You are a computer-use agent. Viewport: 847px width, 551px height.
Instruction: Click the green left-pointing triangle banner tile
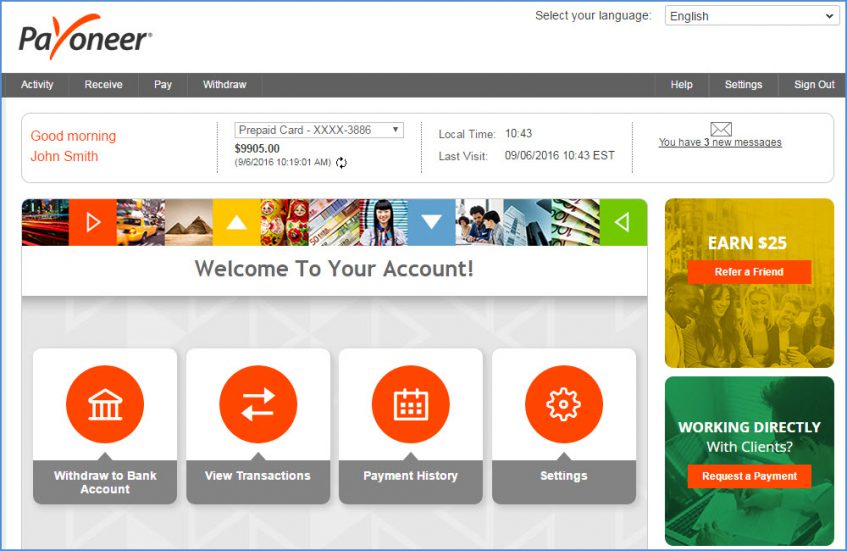623,222
